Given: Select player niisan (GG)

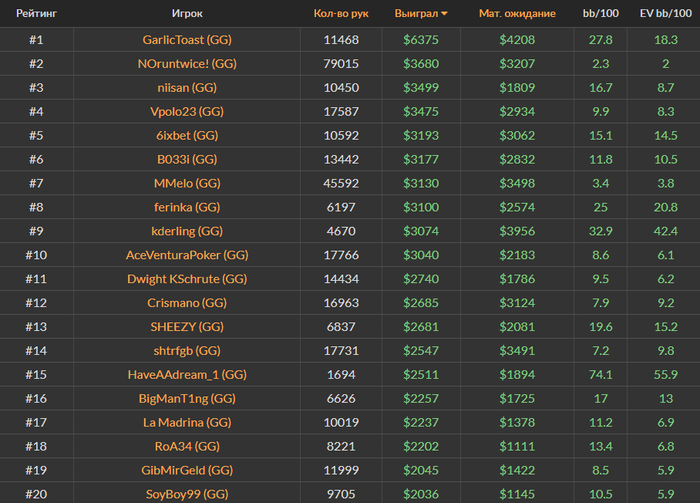Looking at the screenshot, I should click(x=187, y=87).
